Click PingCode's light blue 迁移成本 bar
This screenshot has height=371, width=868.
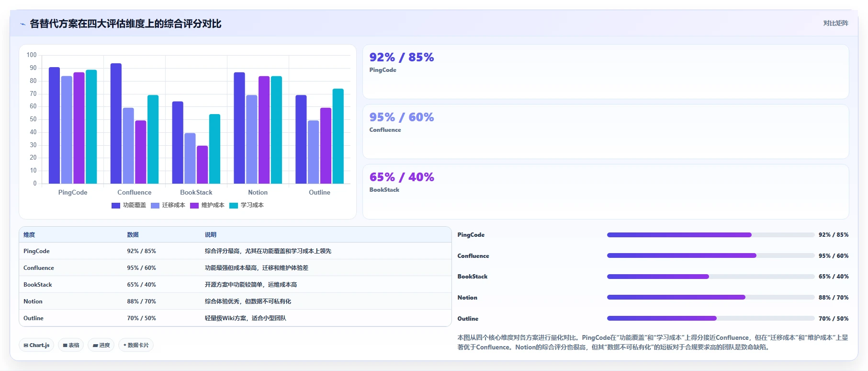(67, 130)
